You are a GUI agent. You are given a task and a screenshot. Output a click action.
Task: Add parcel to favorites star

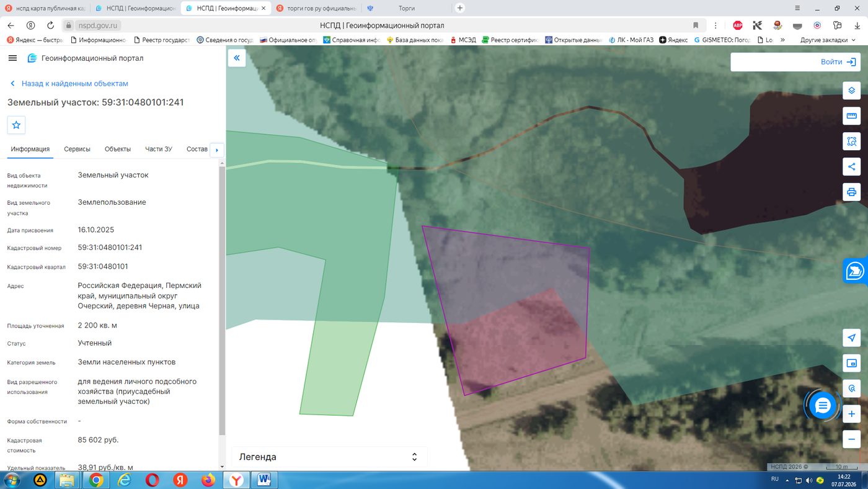[16, 125]
